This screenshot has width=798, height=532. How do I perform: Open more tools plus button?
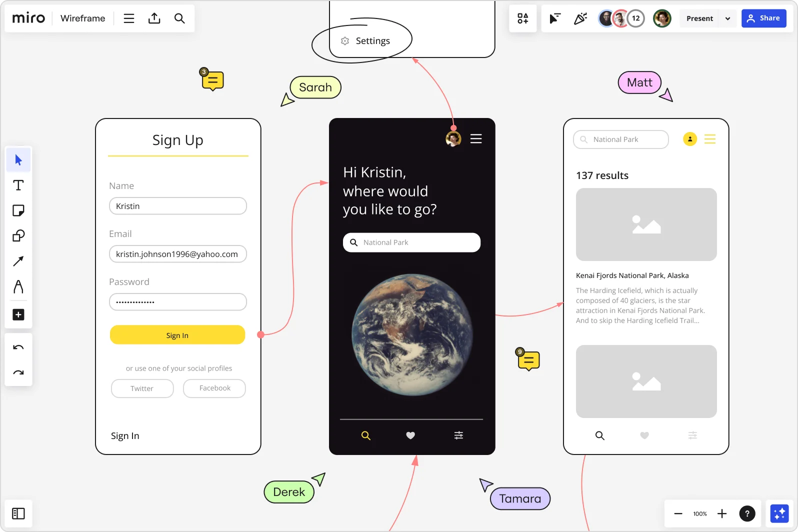click(x=18, y=314)
